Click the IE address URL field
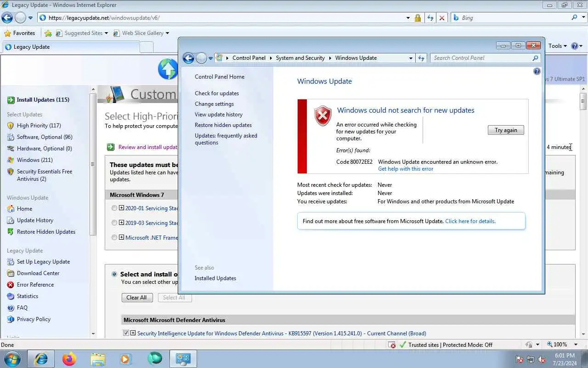Screen dimensions: 588x368 pos(220,18)
